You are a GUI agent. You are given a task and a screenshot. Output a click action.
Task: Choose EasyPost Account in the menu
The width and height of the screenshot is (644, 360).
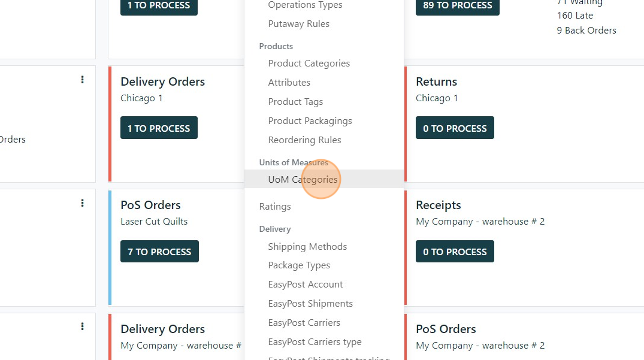[x=305, y=284]
